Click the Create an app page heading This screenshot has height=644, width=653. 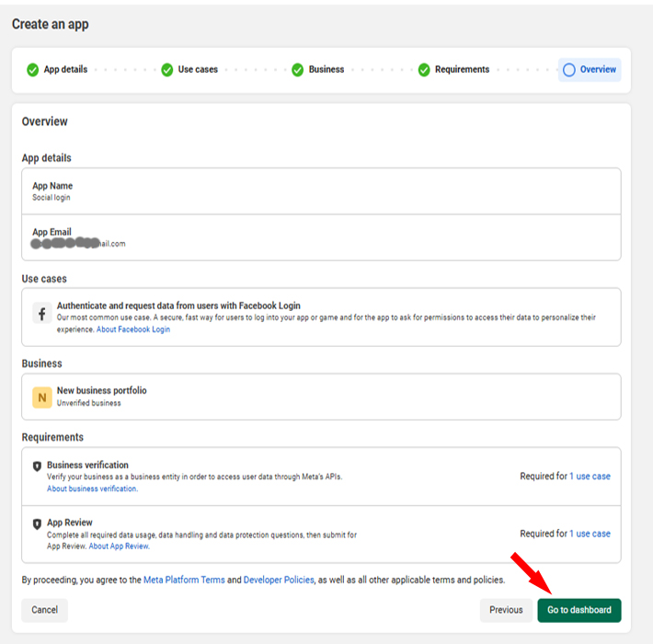[50, 24]
